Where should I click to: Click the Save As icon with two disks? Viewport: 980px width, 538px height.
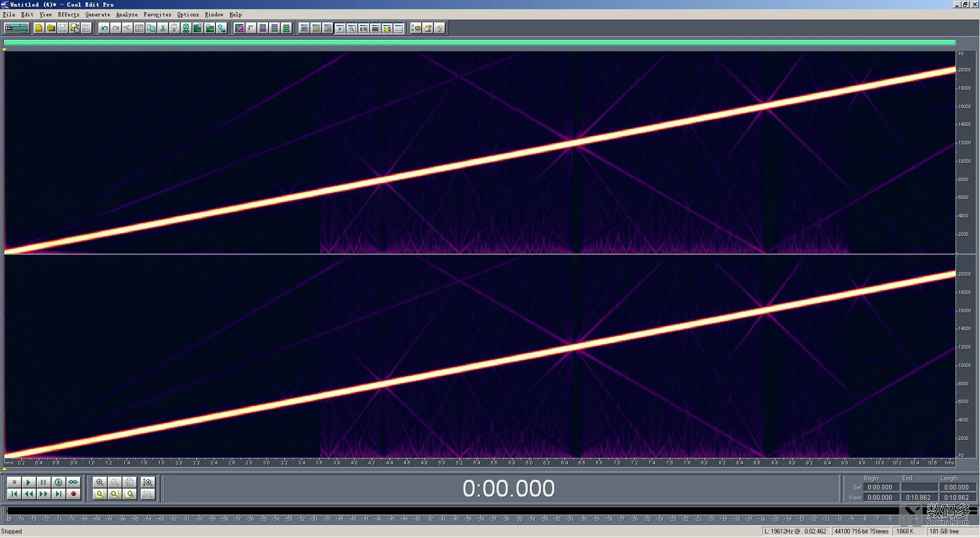(75, 28)
